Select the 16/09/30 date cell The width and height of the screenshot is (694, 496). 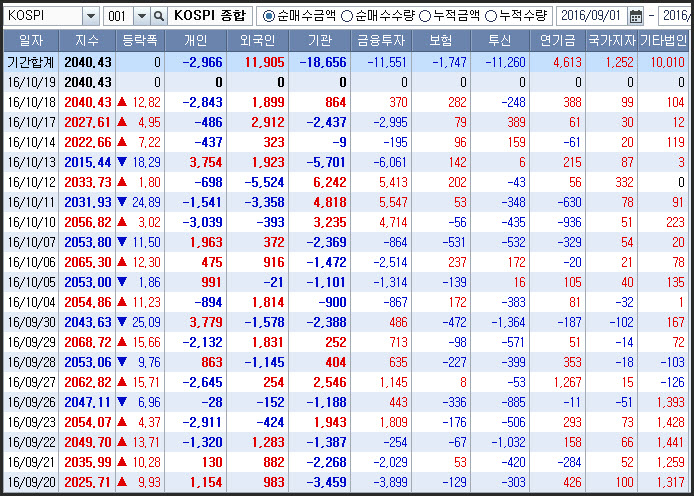(x=31, y=322)
